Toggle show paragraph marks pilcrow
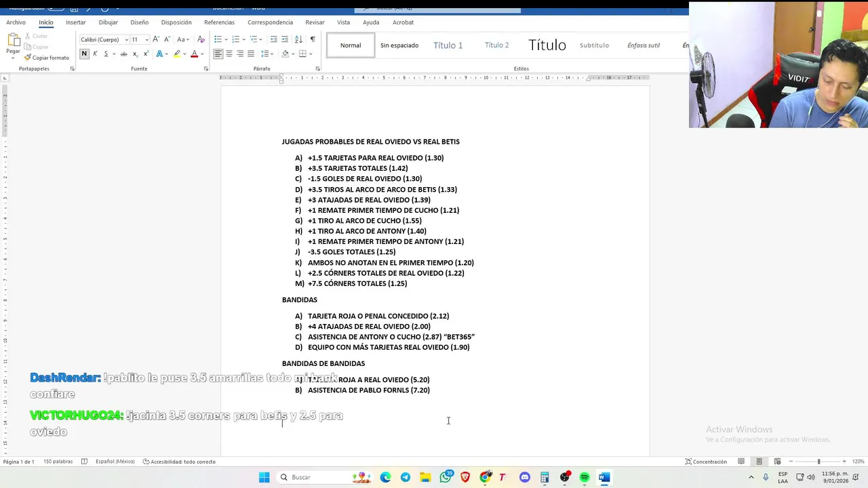The height and width of the screenshot is (488, 868). [313, 39]
